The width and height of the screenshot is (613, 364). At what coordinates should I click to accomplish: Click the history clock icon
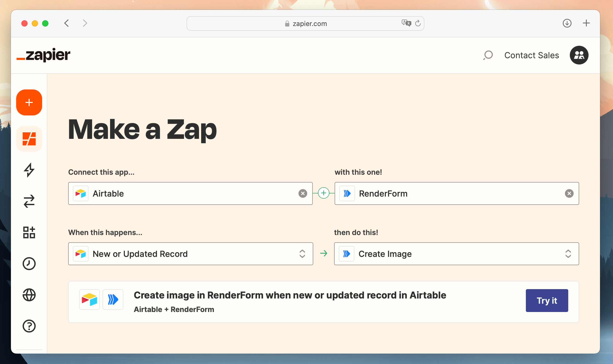pos(29,264)
